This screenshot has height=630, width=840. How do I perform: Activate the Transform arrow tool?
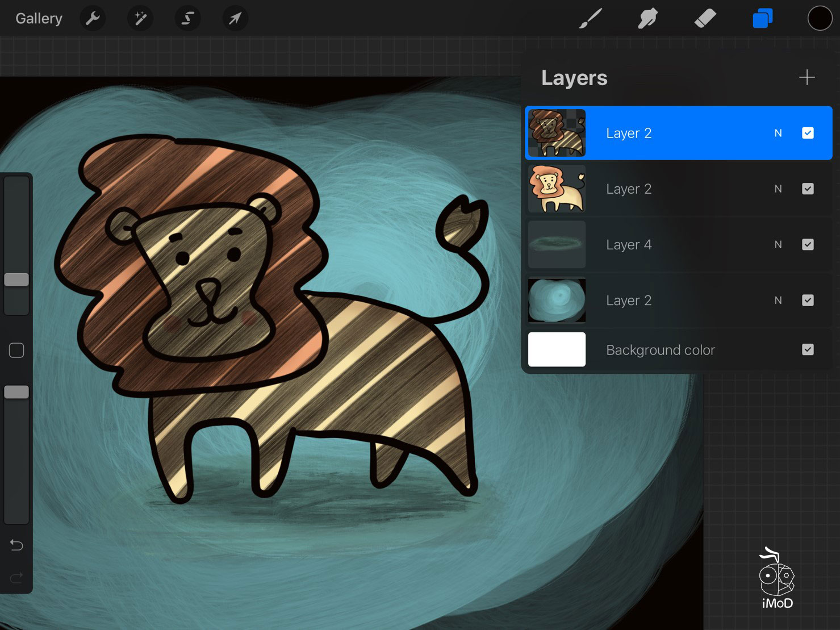pyautogui.click(x=235, y=19)
